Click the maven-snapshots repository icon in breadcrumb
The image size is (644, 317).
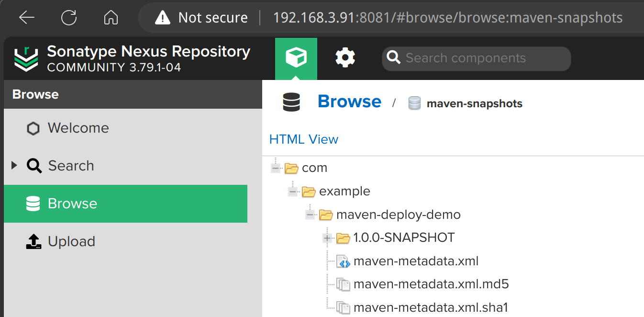coord(414,103)
